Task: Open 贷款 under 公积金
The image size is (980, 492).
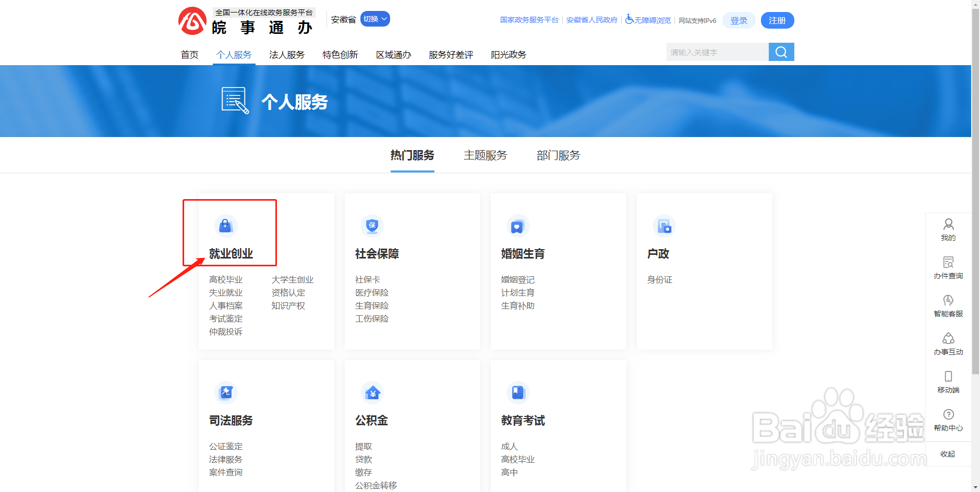Action: (364, 460)
